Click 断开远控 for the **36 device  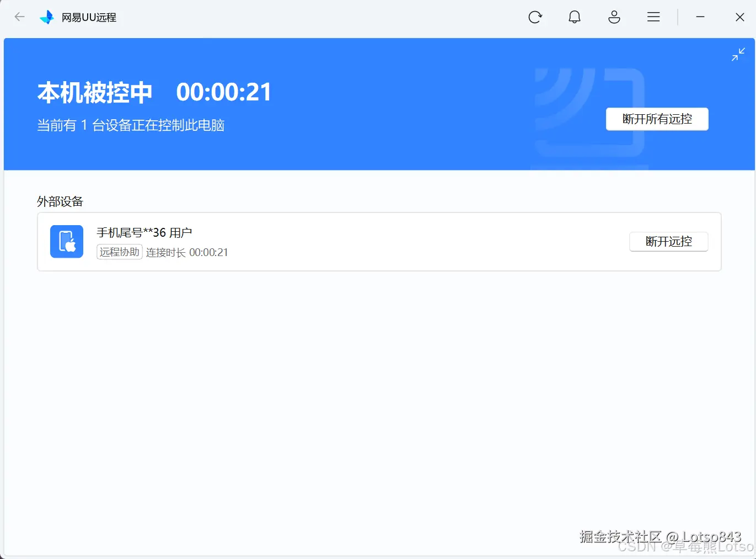tap(668, 241)
